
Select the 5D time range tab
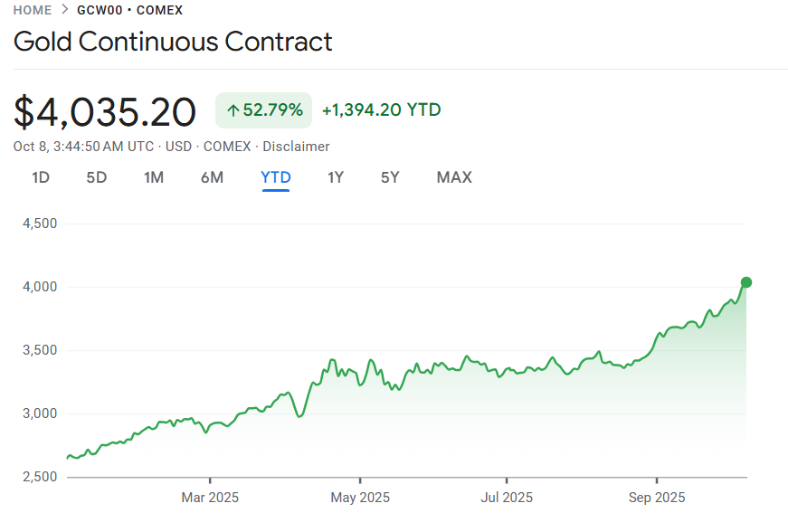point(97,177)
